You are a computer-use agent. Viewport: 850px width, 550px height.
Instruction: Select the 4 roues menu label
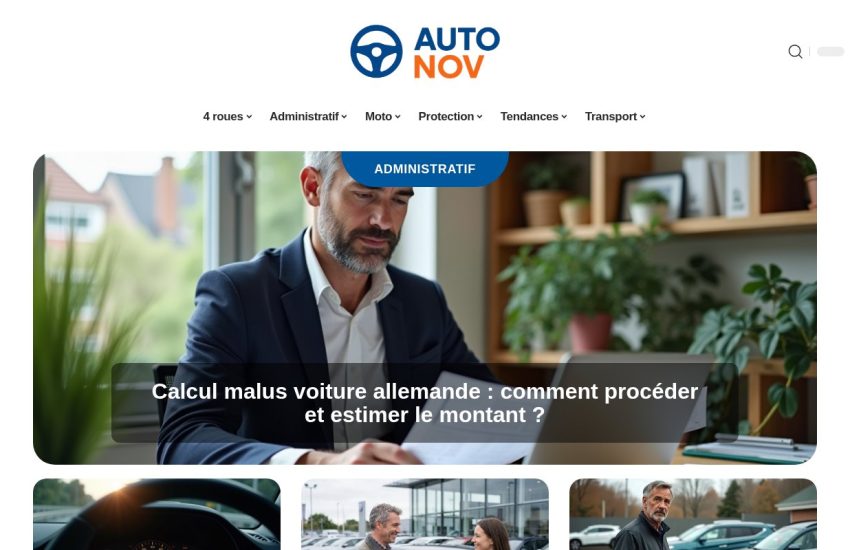(223, 117)
